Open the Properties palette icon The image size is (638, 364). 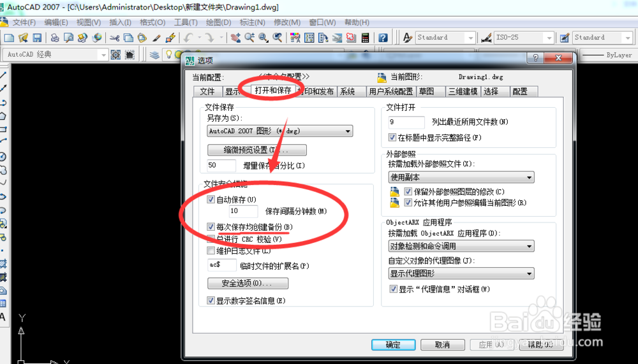tap(295, 38)
